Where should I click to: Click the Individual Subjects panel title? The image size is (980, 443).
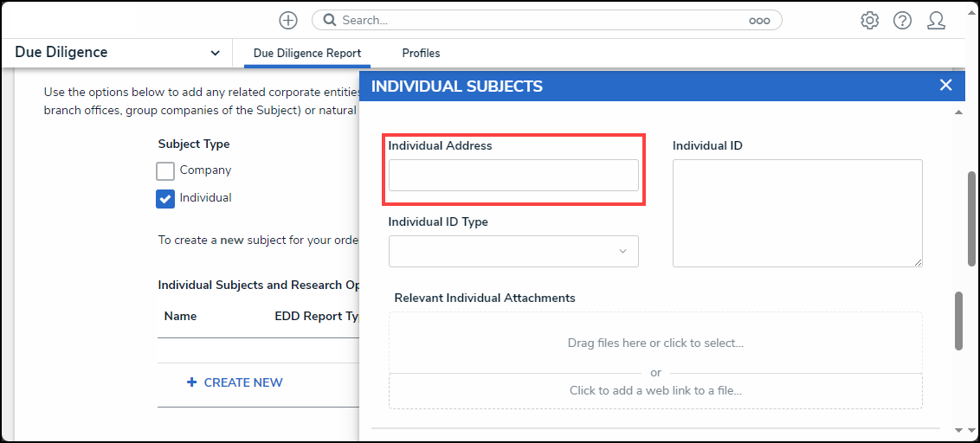coord(457,87)
